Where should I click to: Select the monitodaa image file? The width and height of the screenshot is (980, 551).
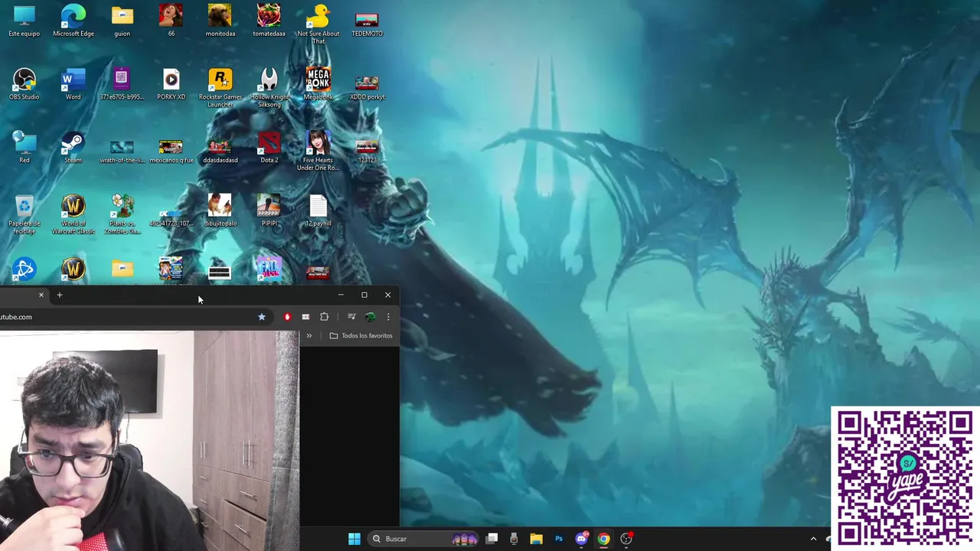coord(220,21)
